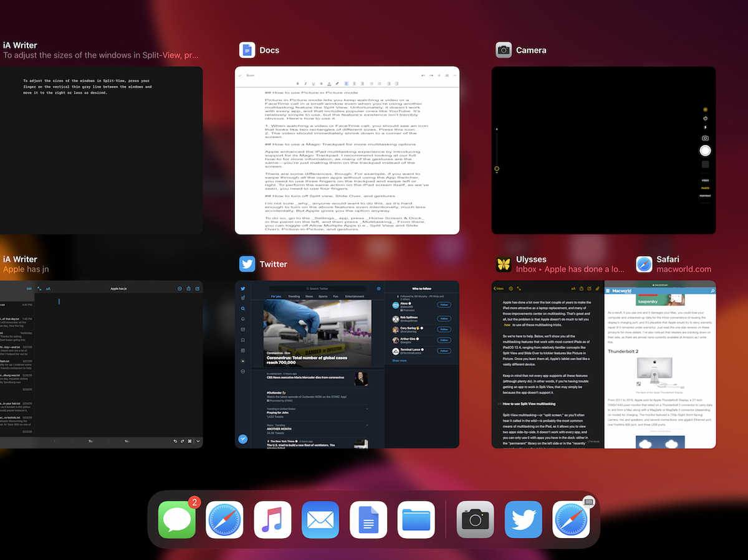Click "Show more" in Twitter's Who to follow
Viewport: 748px width, 560px height.
pyautogui.click(x=399, y=360)
